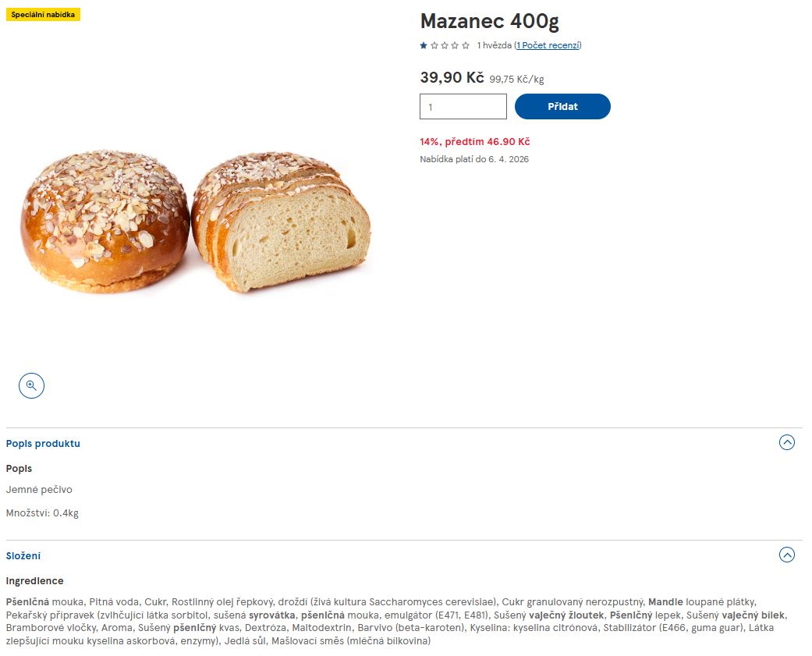The width and height of the screenshot is (812, 656).
Task: Click the Speciální nabídka yellow badge
Action: (43, 15)
